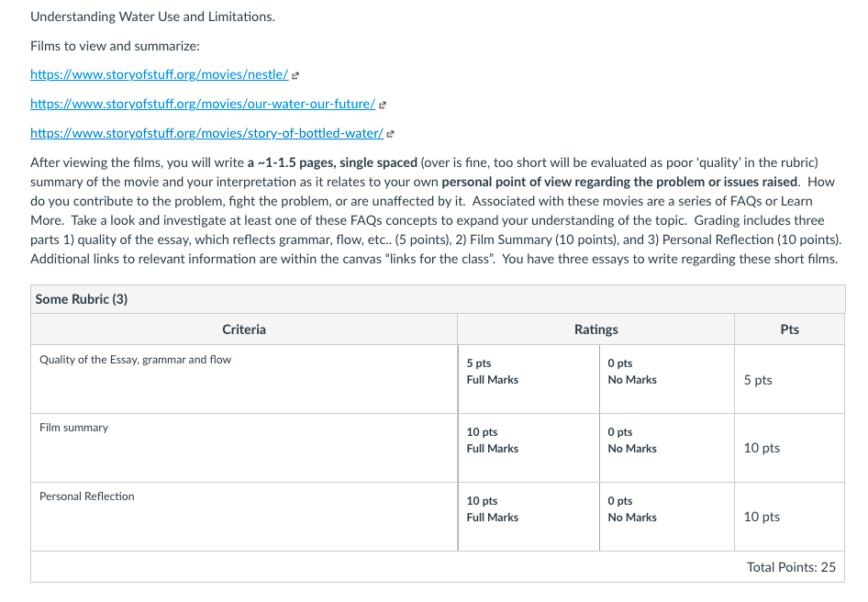Select 5 pts Full Marks for essay quality

(x=529, y=379)
